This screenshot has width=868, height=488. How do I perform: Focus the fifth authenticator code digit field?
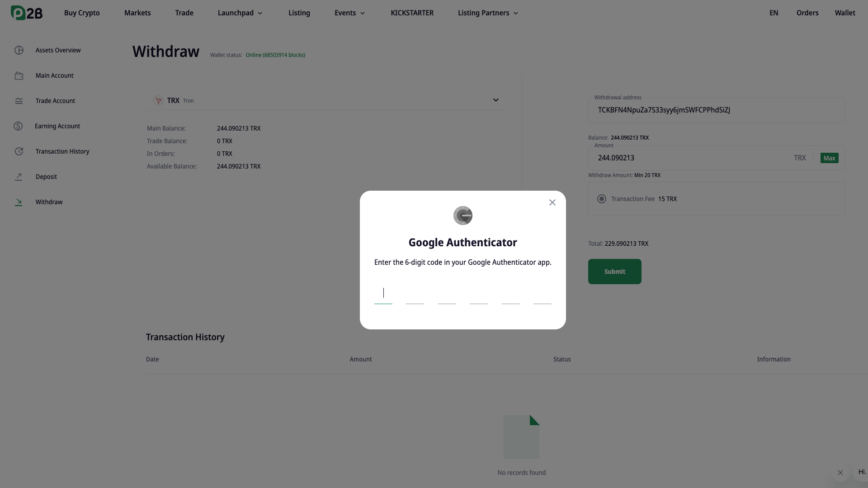(511, 293)
